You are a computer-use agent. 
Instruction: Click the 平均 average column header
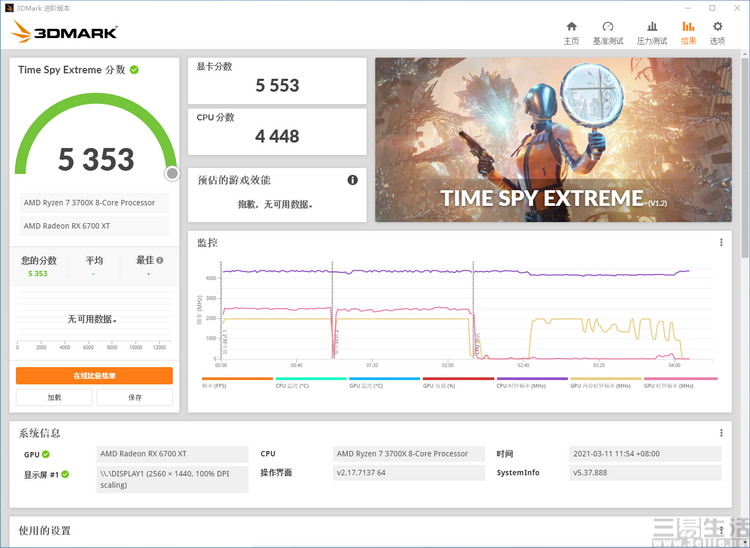click(x=94, y=260)
